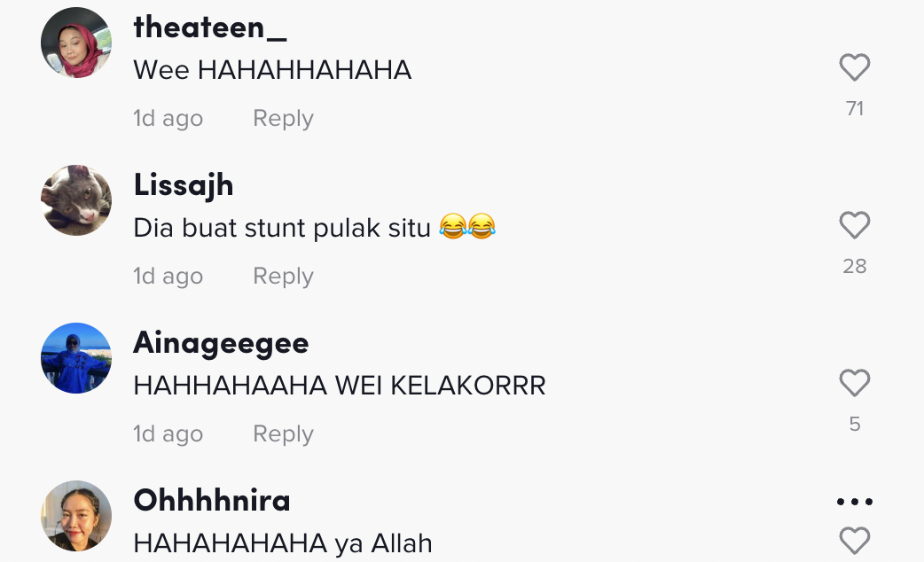Viewport: 924px width, 562px height.
Task: Visit the Ainageegee username link
Action: point(221,343)
